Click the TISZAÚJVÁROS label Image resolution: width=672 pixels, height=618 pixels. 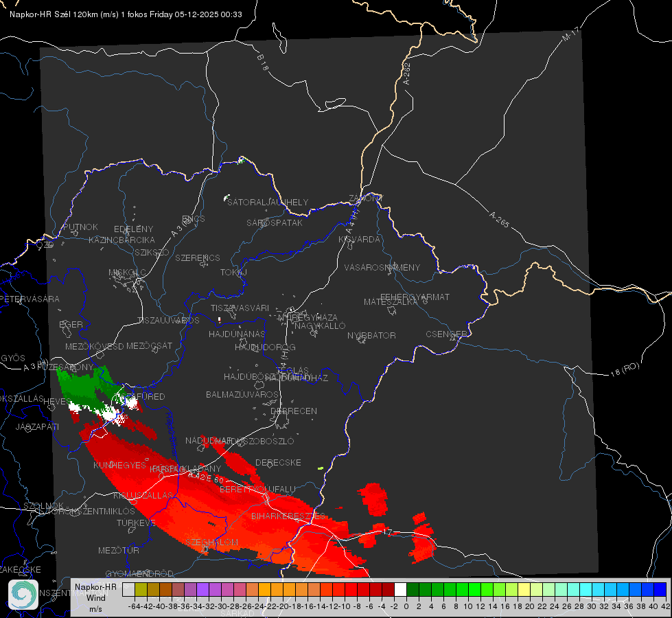(x=168, y=321)
